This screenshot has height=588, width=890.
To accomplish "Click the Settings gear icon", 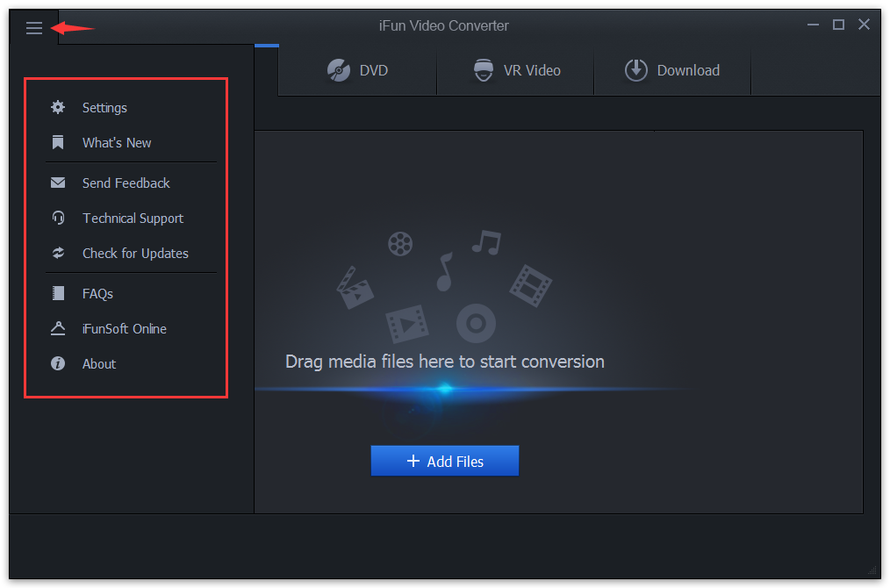I will click(x=58, y=107).
